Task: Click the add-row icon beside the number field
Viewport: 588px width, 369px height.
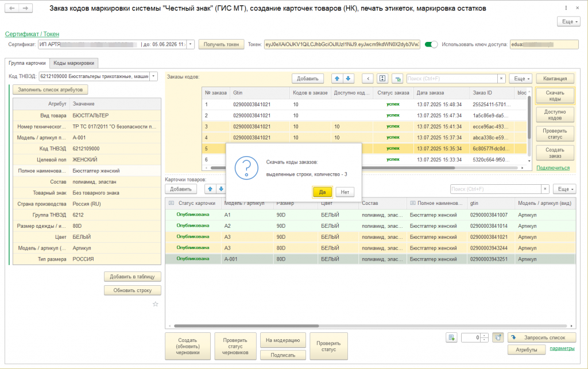Action: (452, 337)
